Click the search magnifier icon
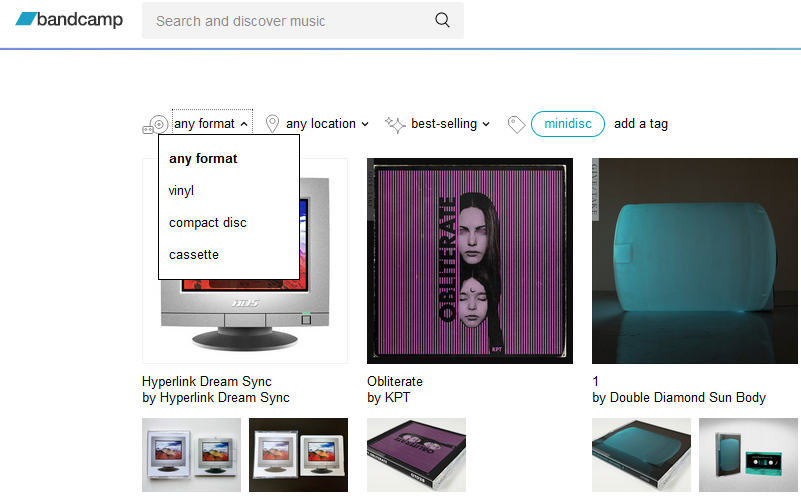 442,20
